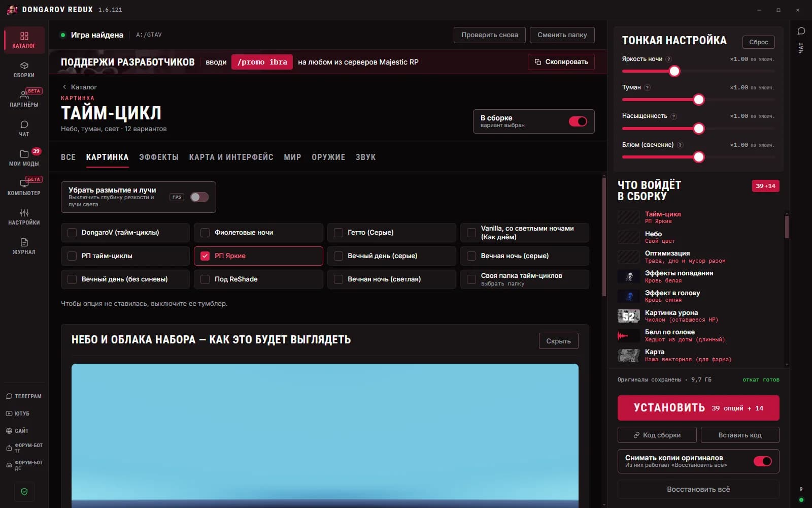
Task: Toggle Убрать размытие и лучи switch
Action: [x=199, y=197]
